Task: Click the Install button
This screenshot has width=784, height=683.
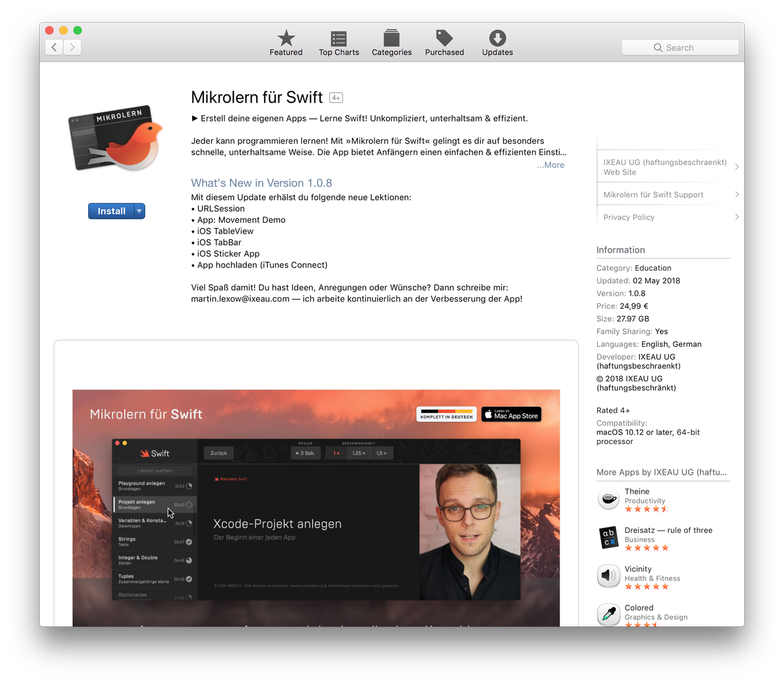Action: click(111, 211)
